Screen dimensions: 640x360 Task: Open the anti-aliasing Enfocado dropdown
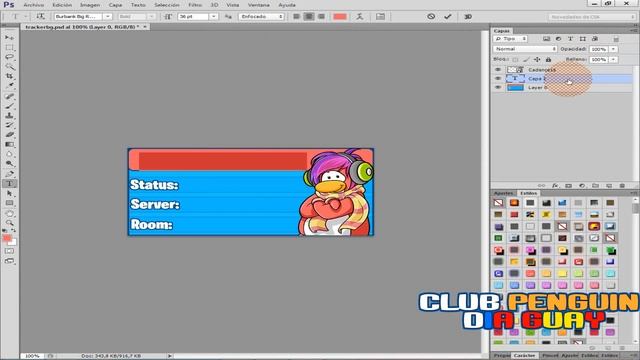pyautogui.click(x=261, y=16)
